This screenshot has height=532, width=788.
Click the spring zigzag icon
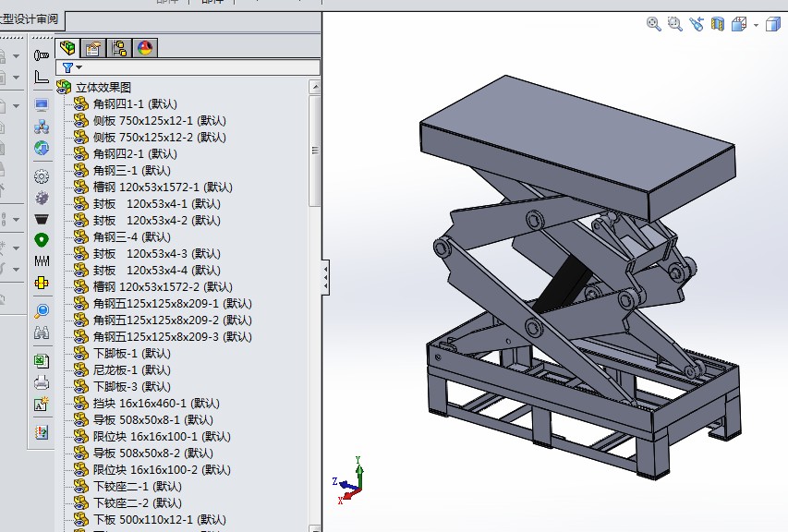[x=42, y=261]
